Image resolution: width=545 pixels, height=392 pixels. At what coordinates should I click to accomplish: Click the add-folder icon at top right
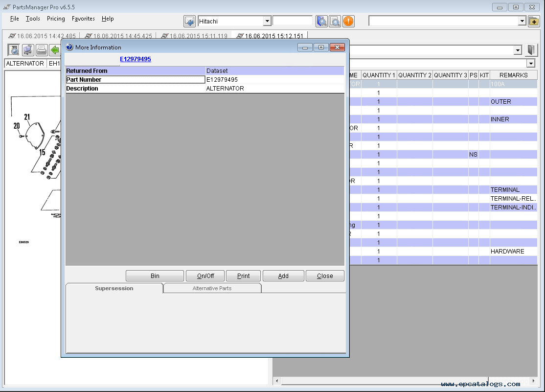coord(533,21)
